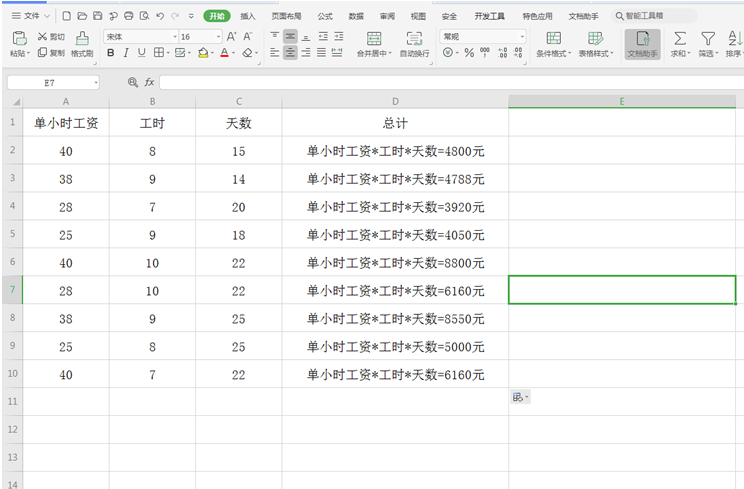Click the 智能工具箱 search box
The height and width of the screenshot is (489, 744).
(x=655, y=16)
